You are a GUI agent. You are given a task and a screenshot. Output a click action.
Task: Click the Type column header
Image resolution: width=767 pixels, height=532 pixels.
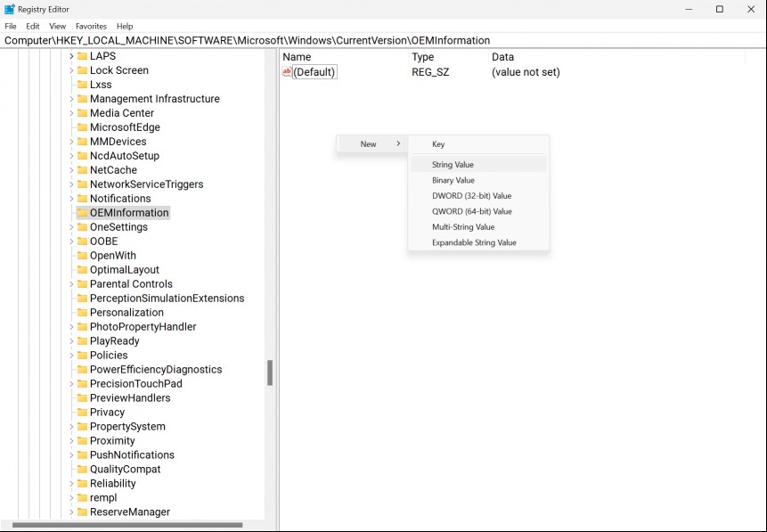pyautogui.click(x=449, y=57)
